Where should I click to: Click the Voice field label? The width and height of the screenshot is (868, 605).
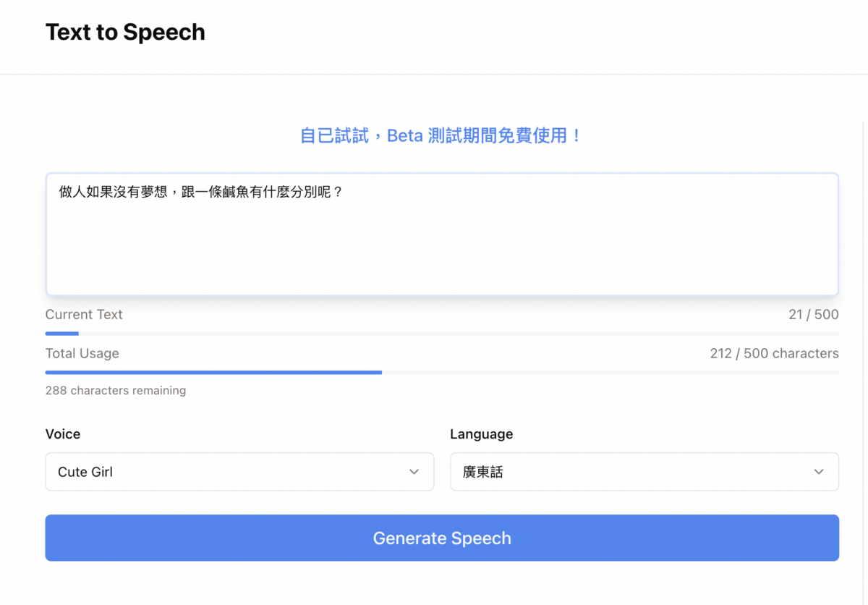click(x=63, y=434)
